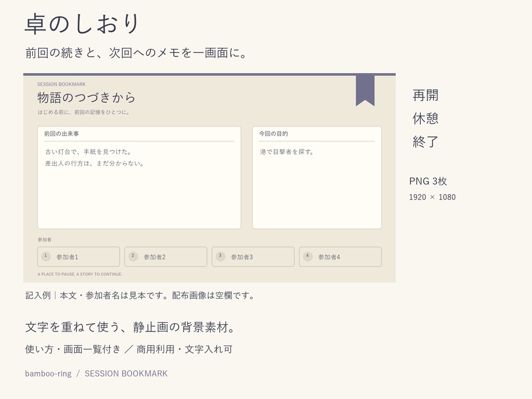Click the A PLACE TO PAUSE footer text

[79, 274]
